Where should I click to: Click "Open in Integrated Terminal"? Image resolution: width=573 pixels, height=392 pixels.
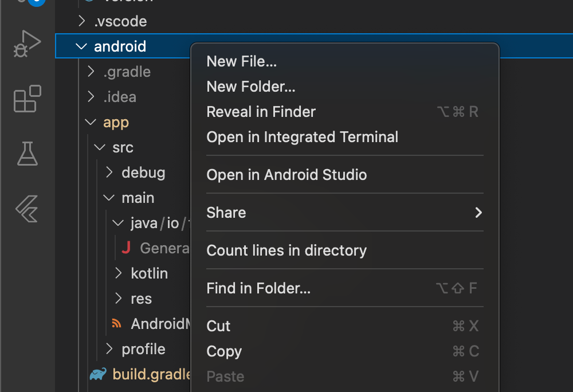tap(302, 136)
